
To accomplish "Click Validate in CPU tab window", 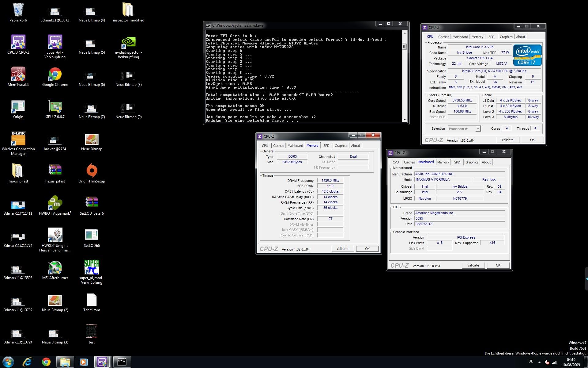I will click(507, 140).
